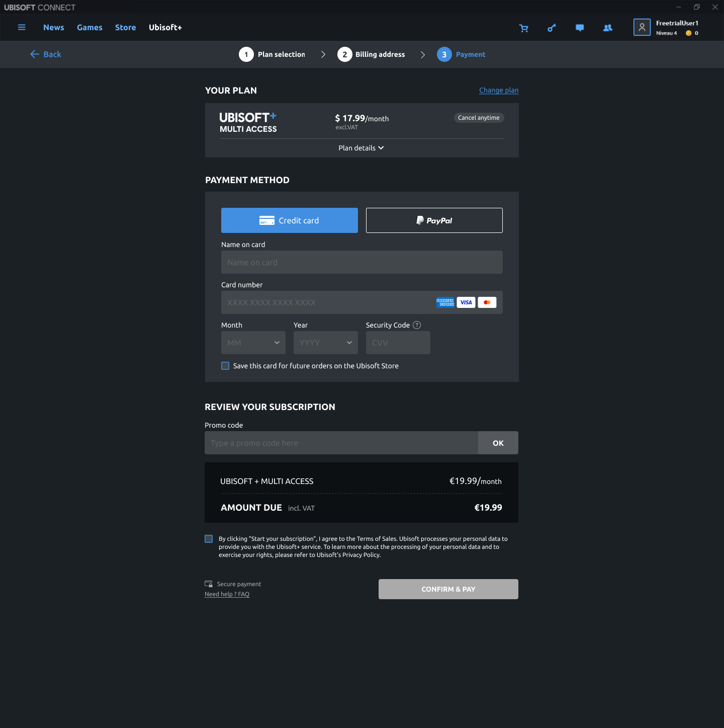Open the Year dropdown
Image resolution: width=724 pixels, height=728 pixels.
tap(326, 343)
